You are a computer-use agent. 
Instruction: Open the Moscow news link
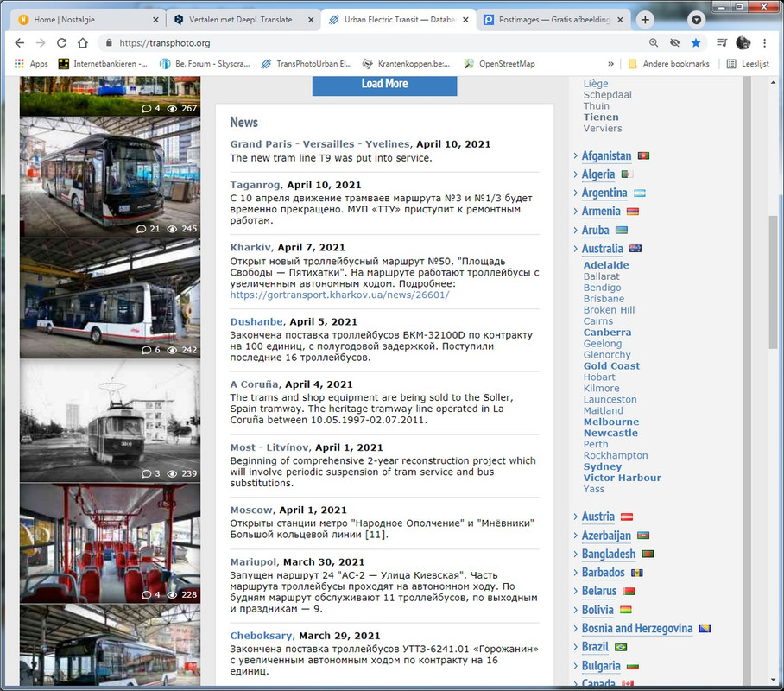click(x=251, y=510)
